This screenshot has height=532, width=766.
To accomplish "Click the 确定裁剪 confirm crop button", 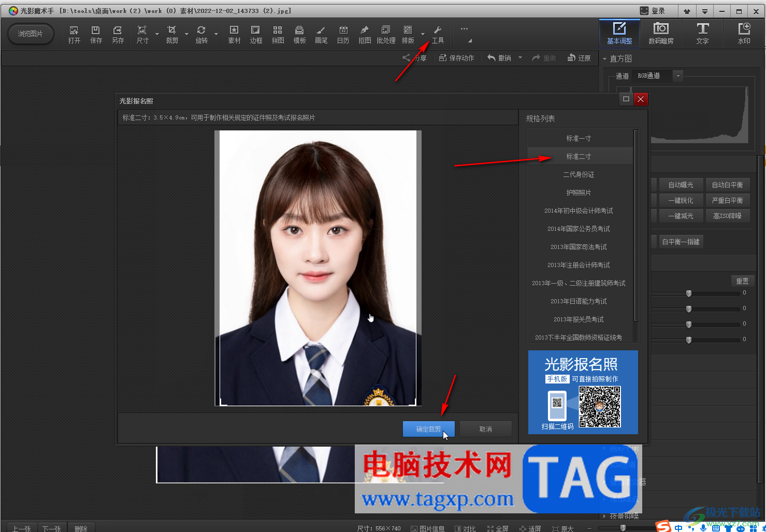I will click(428, 429).
